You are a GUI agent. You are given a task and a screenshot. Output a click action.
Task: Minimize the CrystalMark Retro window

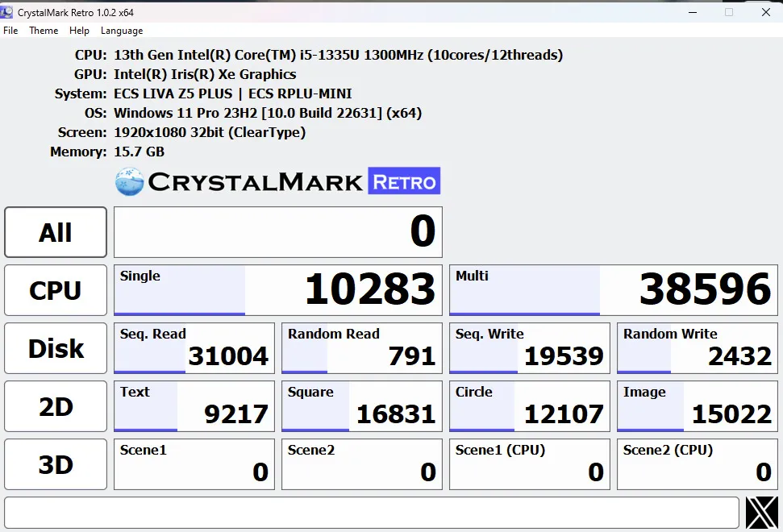coord(693,12)
